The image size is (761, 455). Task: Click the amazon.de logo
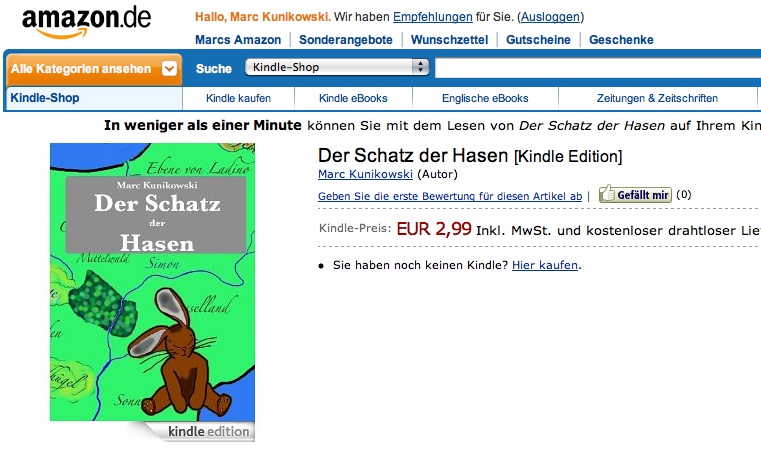(x=86, y=23)
